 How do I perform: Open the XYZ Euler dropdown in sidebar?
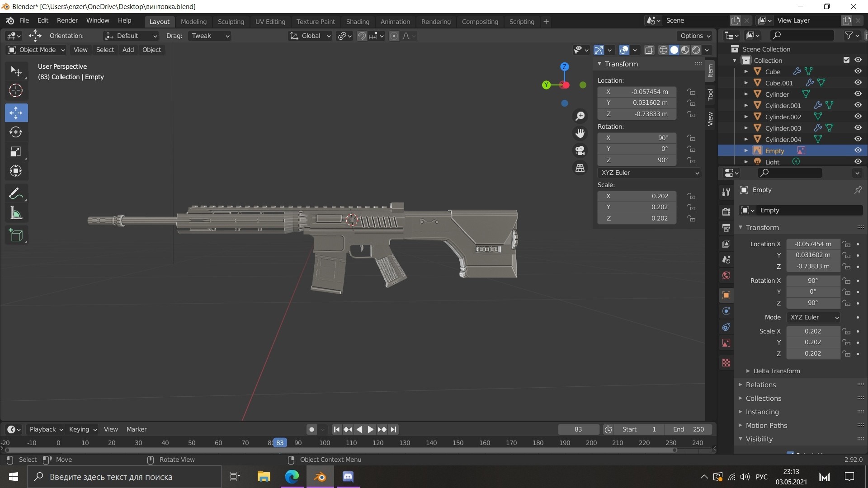[649, 173]
